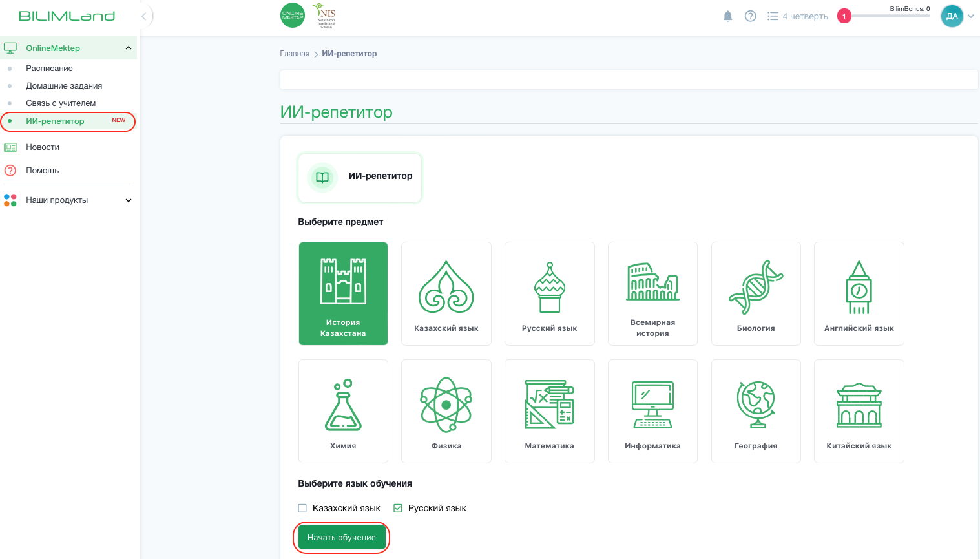Open Расписание in the sidebar
Screen dimensions: 980x559
pos(49,69)
